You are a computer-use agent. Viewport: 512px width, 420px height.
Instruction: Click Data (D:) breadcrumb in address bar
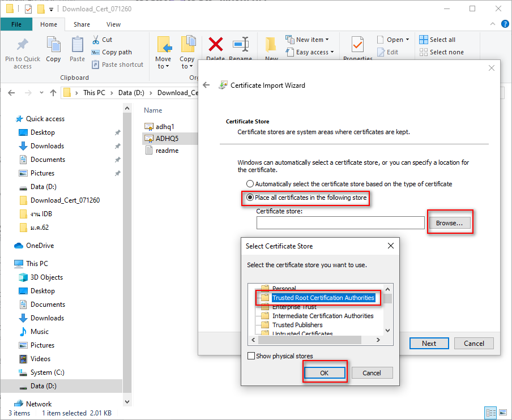point(131,93)
